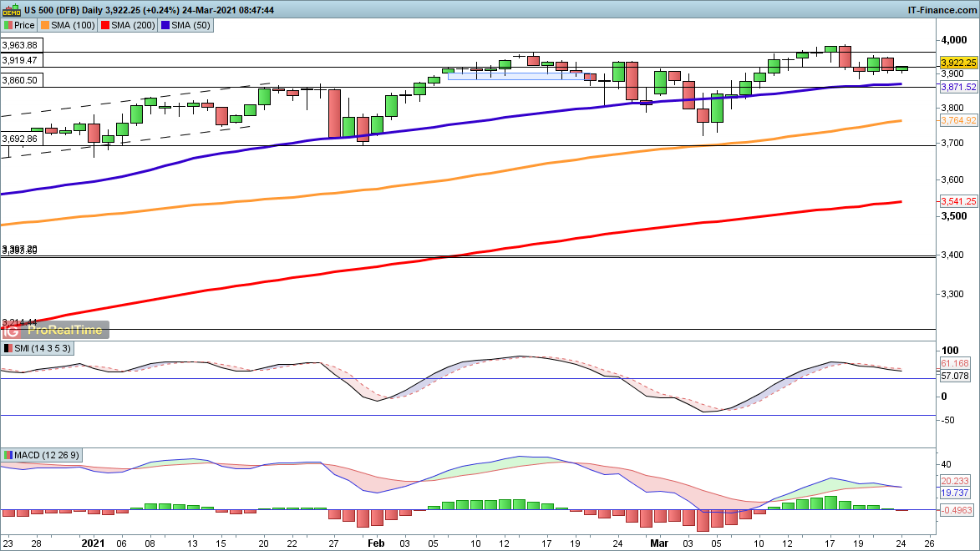
Task: Select the 3,871.52 SMA 50 price tag
Action: pyautogui.click(x=957, y=87)
